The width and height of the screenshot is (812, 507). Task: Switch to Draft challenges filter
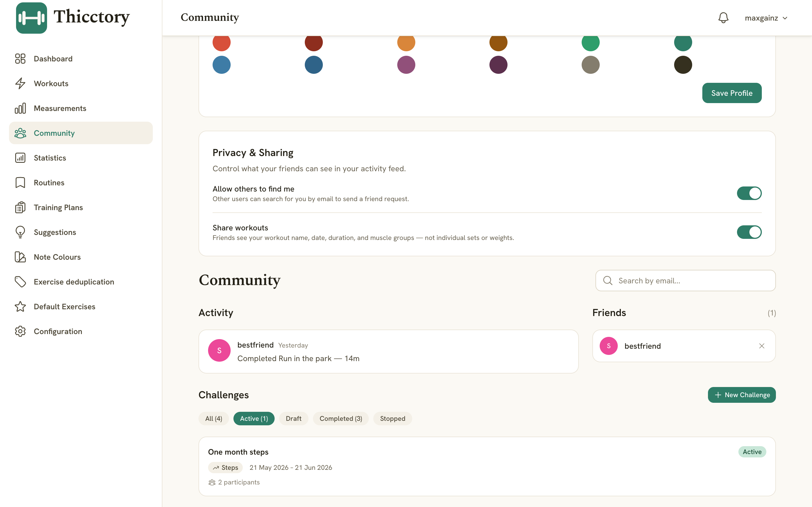294,419
